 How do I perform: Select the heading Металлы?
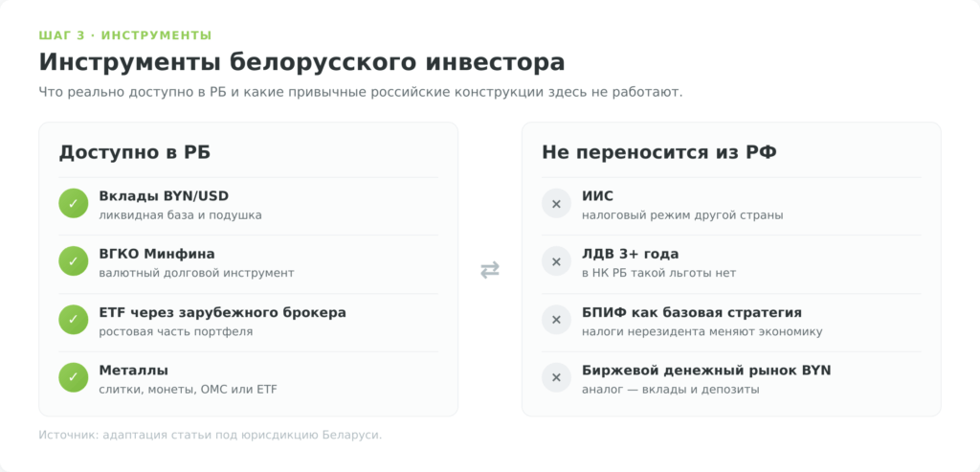[133, 371]
